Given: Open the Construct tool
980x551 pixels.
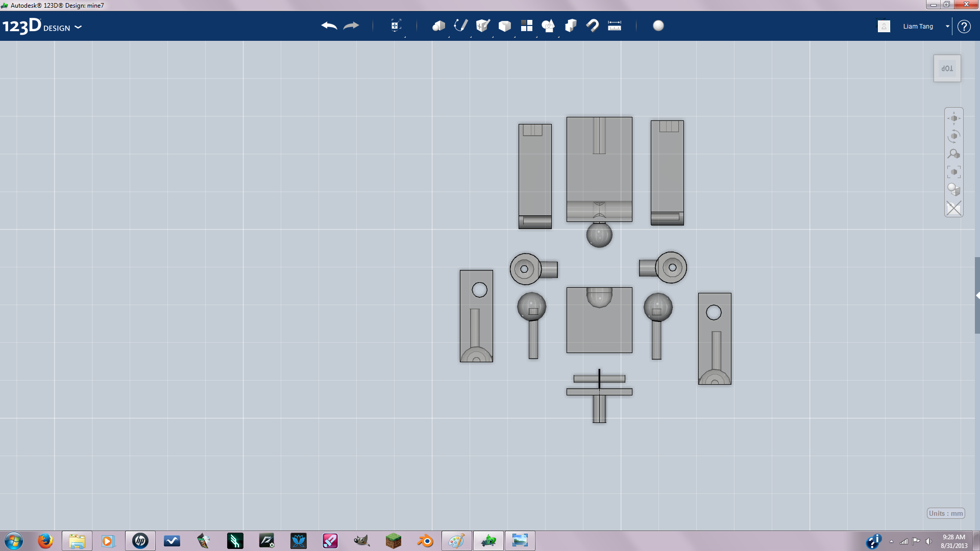Looking at the screenshot, I should click(482, 26).
